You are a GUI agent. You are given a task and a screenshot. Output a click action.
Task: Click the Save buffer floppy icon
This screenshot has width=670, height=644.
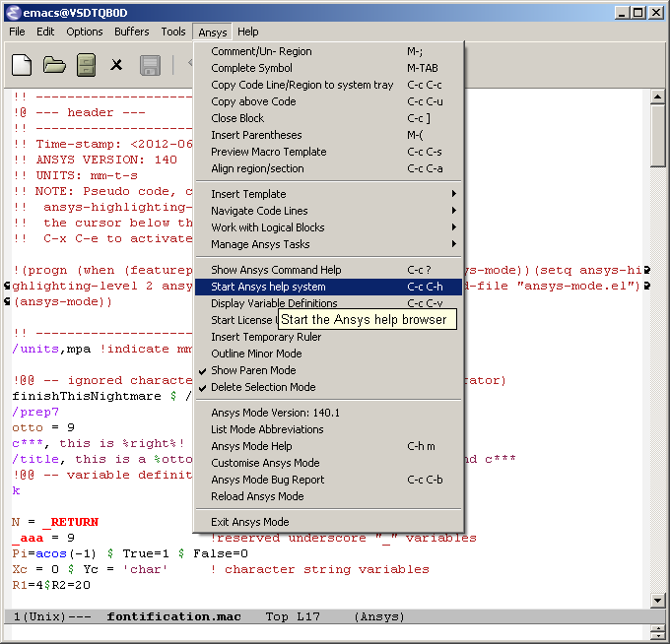pyautogui.click(x=150, y=65)
